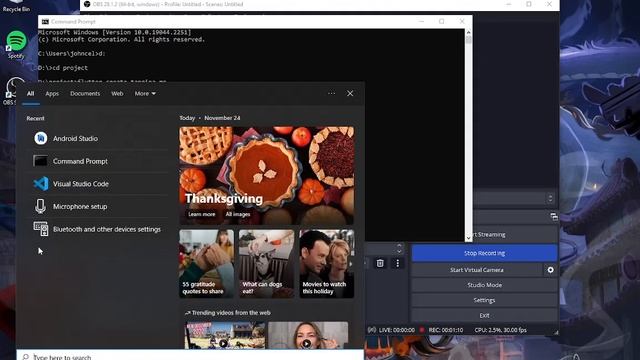Click Command Prompt scrollbar up arrow

point(468,32)
